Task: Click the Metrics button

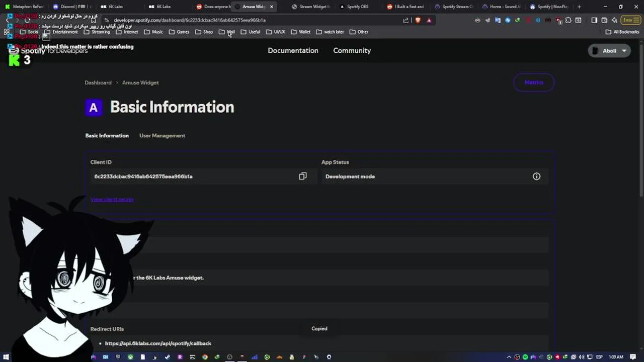Action: (534, 82)
